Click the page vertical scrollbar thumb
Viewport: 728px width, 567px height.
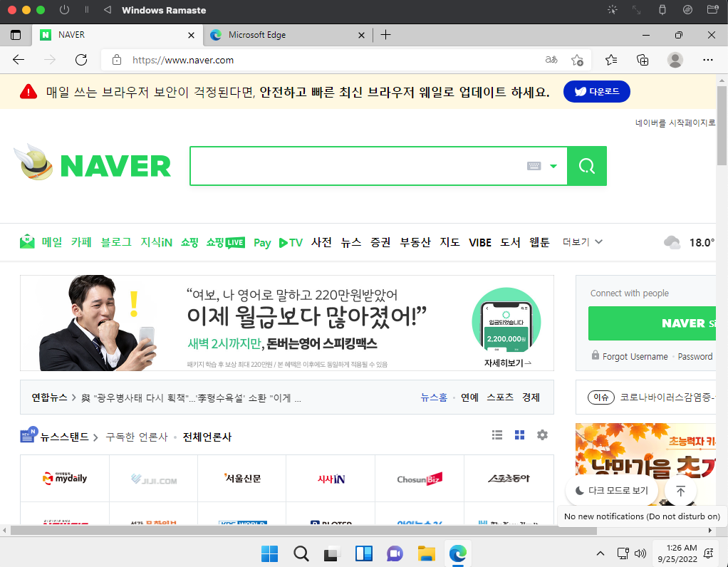click(722, 125)
